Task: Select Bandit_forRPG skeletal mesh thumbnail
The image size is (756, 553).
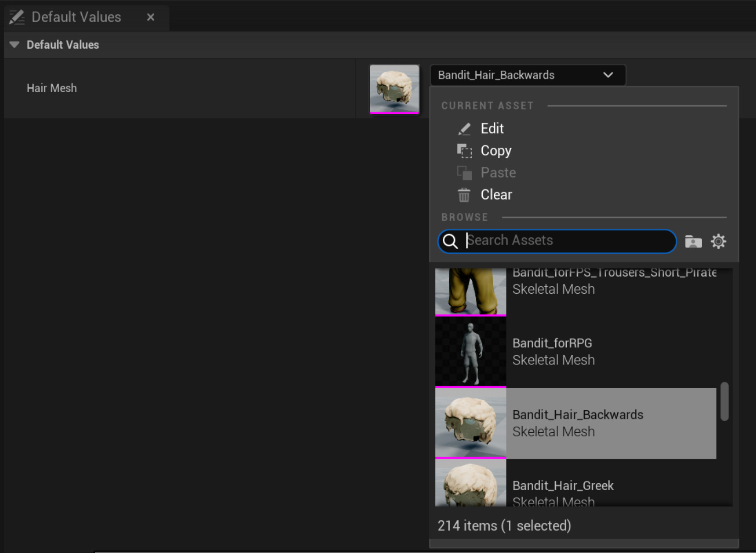Action: 471,352
